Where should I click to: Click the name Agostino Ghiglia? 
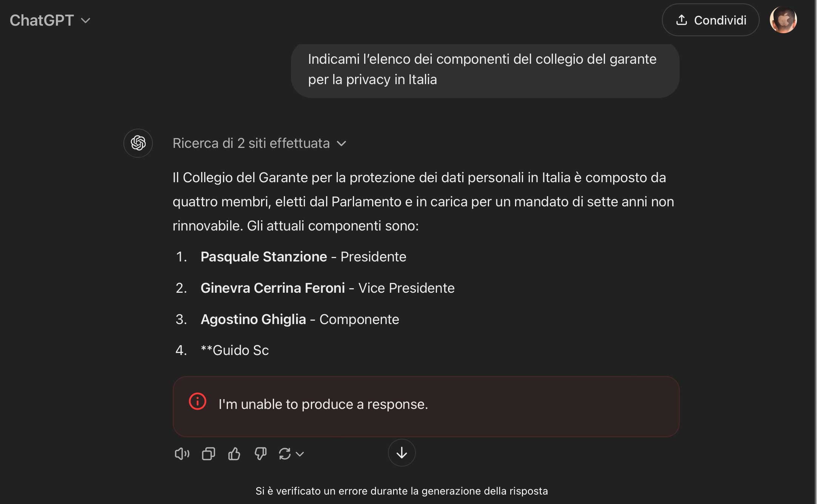point(253,319)
